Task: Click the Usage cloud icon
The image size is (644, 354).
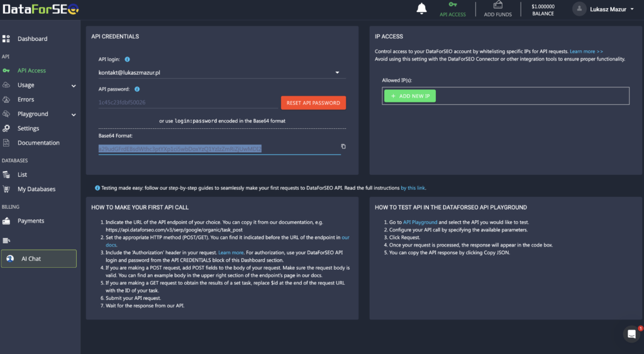Action: coord(6,85)
